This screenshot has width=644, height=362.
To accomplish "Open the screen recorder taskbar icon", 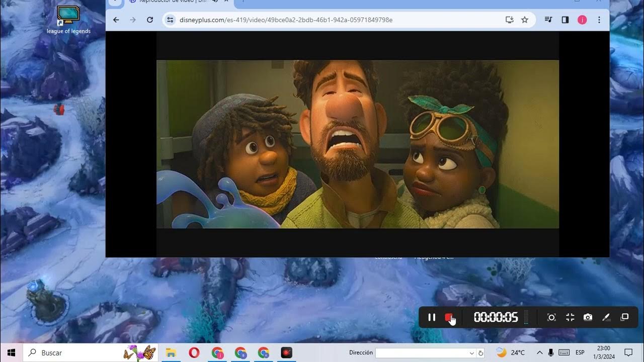I will point(286,352).
